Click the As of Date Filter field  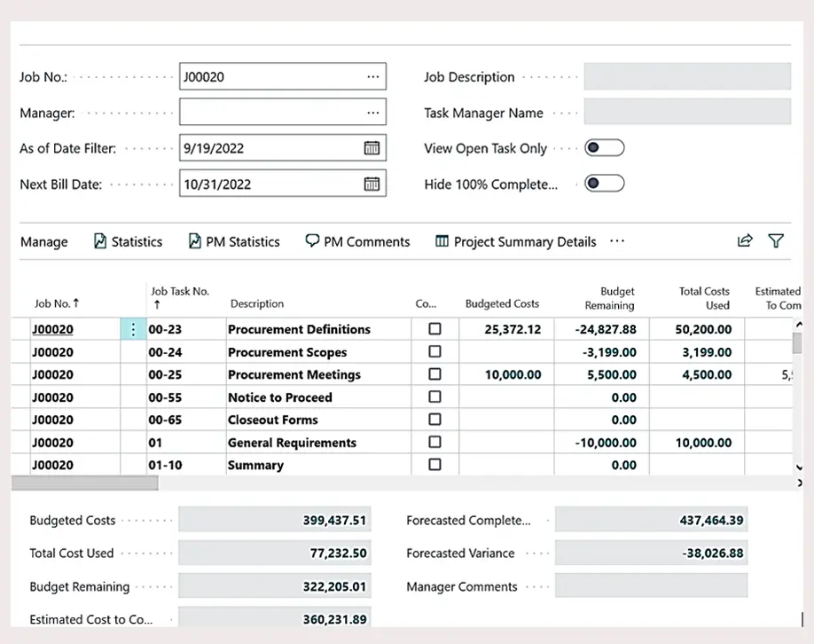[x=282, y=147]
